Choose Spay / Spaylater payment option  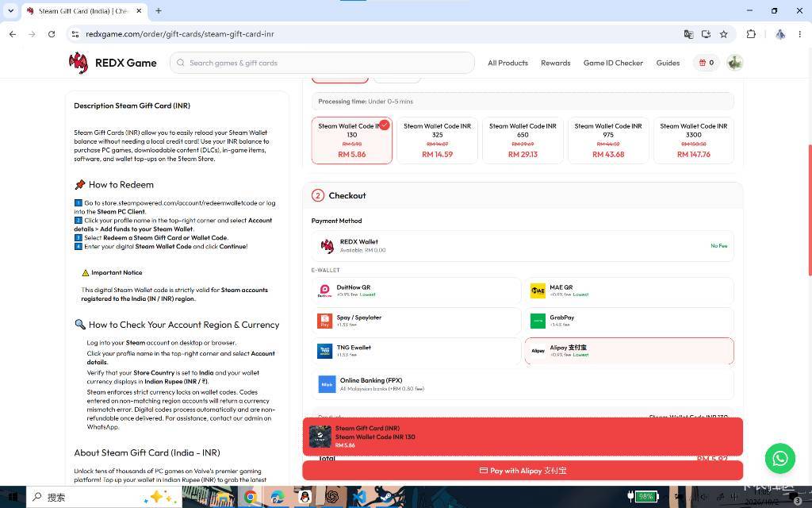click(x=416, y=321)
